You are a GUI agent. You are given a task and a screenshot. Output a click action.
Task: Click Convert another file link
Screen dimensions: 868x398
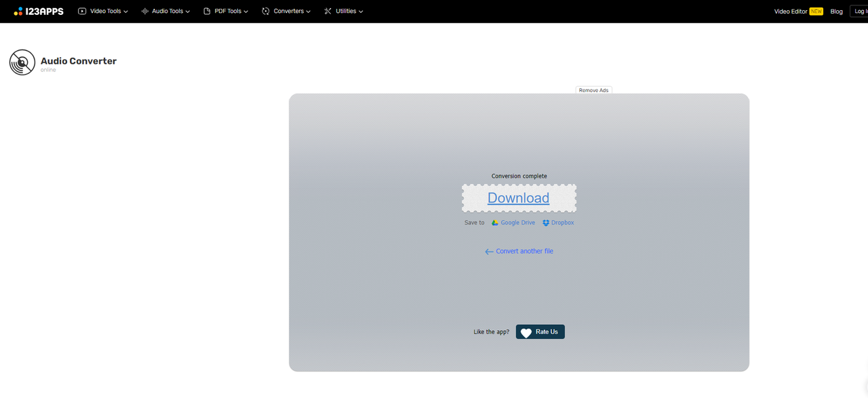point(524,251)
